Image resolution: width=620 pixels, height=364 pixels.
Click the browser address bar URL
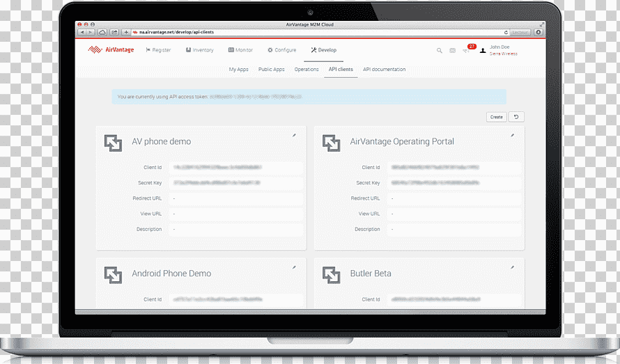[176, 32]
